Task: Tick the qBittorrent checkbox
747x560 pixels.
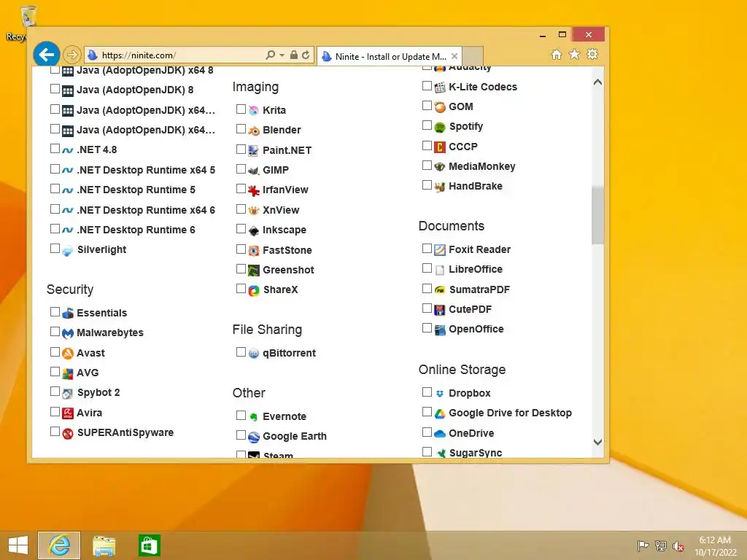Action: click(x=241, y=352)
